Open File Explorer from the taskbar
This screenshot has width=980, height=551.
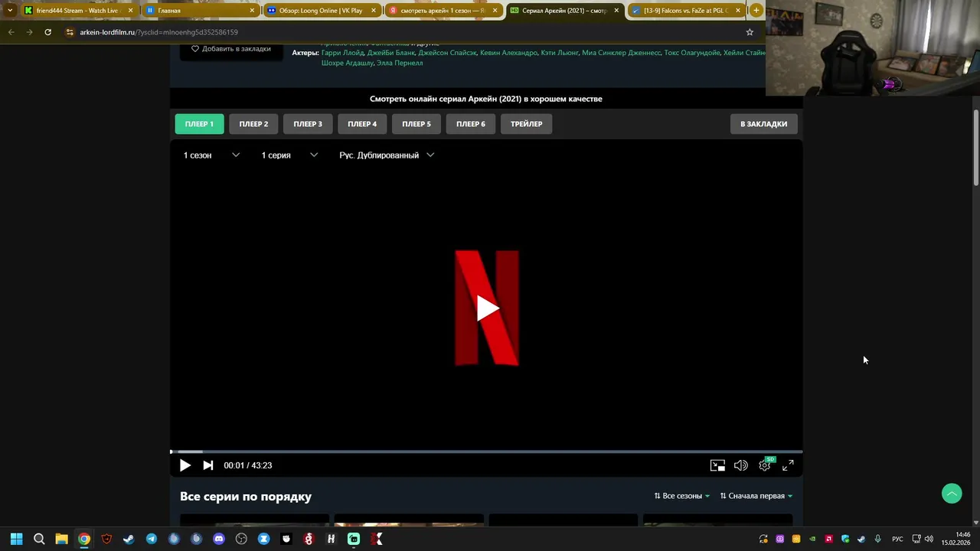pyautogui.click(x=61, y=539)
